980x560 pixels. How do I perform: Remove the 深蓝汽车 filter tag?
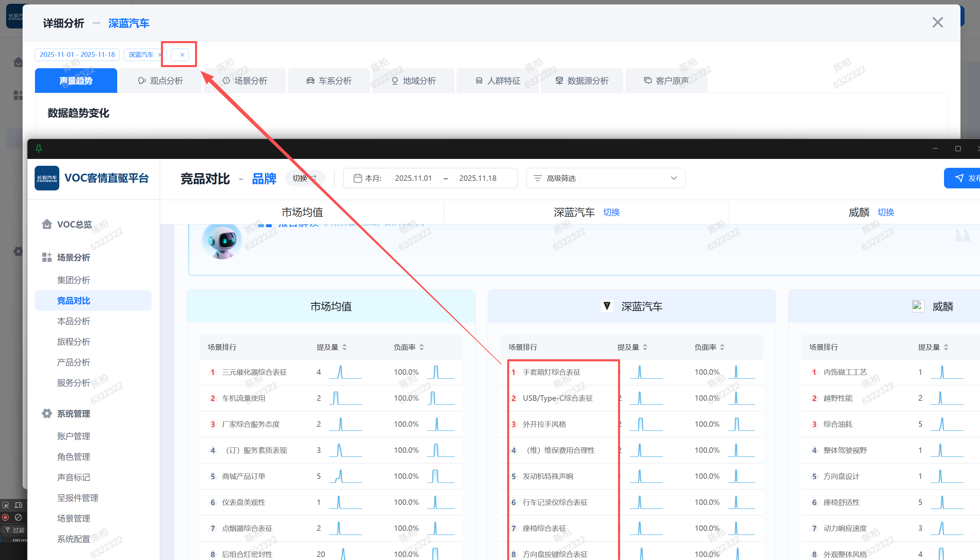pos(160,54)
